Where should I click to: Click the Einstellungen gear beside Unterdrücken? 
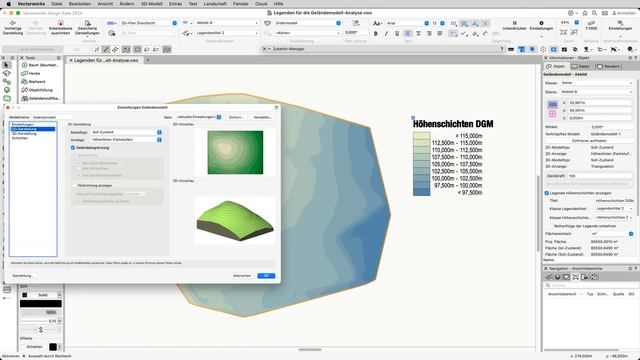541,23
